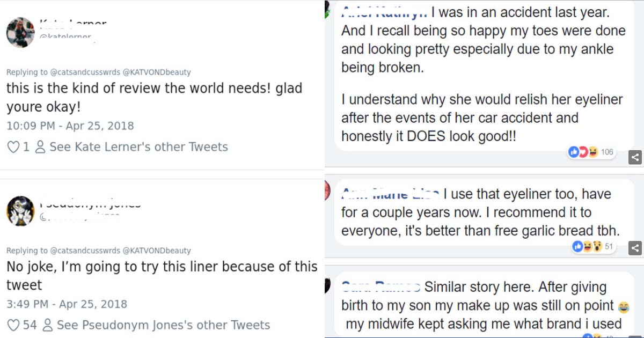The height and width of the screenshot is (338, 644).
Task: Open "See Kate Lerner's other Tweets" link
Action: pos(138,147)
